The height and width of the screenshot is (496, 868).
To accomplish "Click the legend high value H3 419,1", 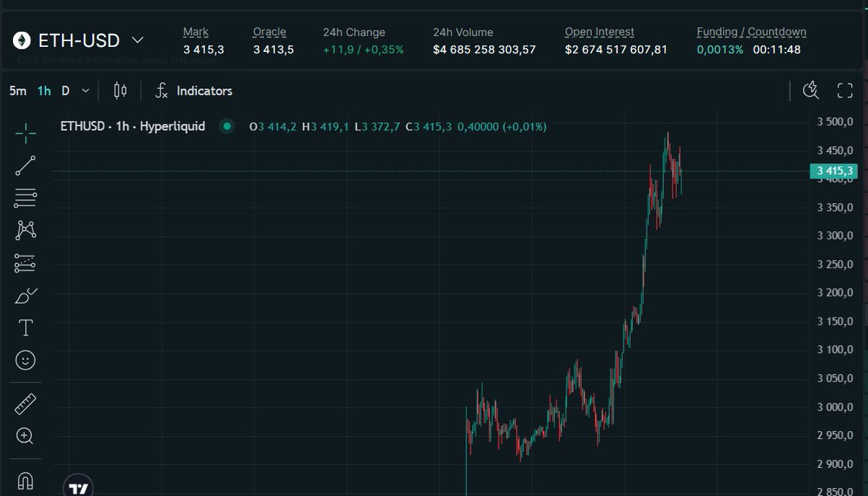I will [x=325, y=127].
